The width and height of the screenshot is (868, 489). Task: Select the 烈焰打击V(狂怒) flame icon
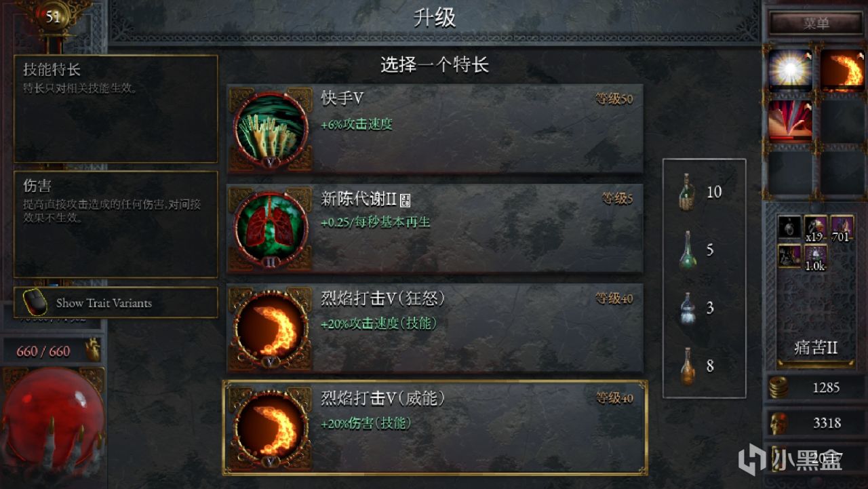(x=270, y=329)
